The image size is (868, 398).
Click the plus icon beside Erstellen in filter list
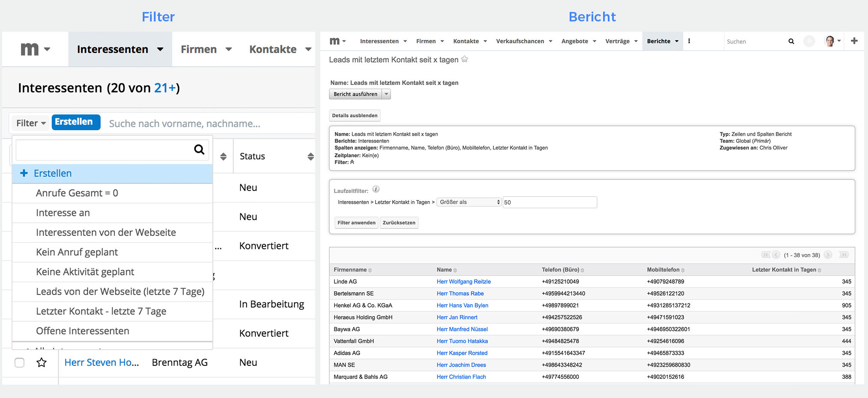(x=24, y=173)
